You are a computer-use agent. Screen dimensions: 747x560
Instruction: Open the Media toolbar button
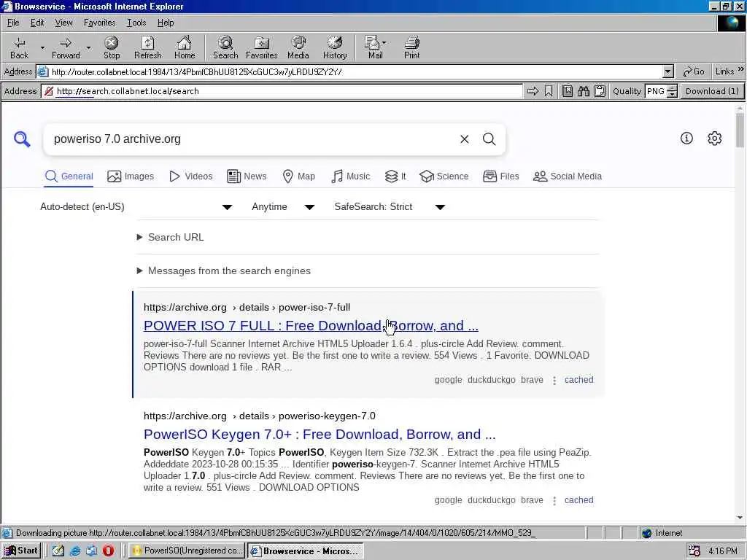298,47
